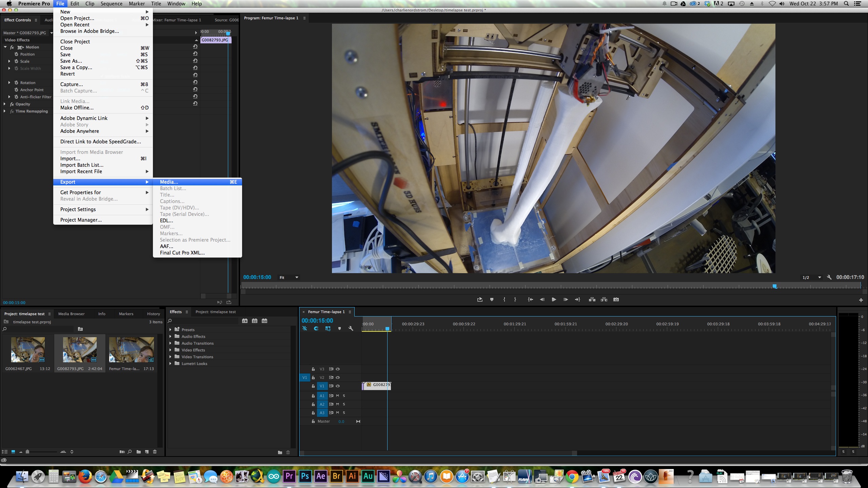Add marker in timeline header

339,328
